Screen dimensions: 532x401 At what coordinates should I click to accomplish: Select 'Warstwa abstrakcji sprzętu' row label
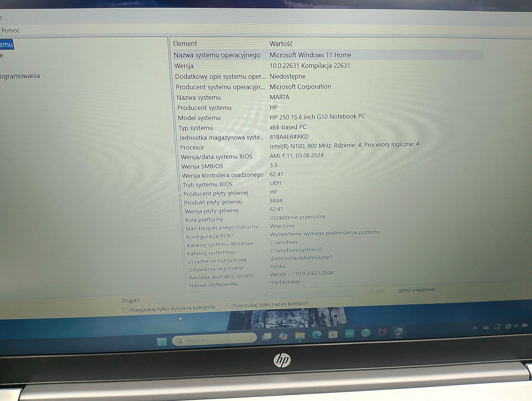(x=221, y=276)
